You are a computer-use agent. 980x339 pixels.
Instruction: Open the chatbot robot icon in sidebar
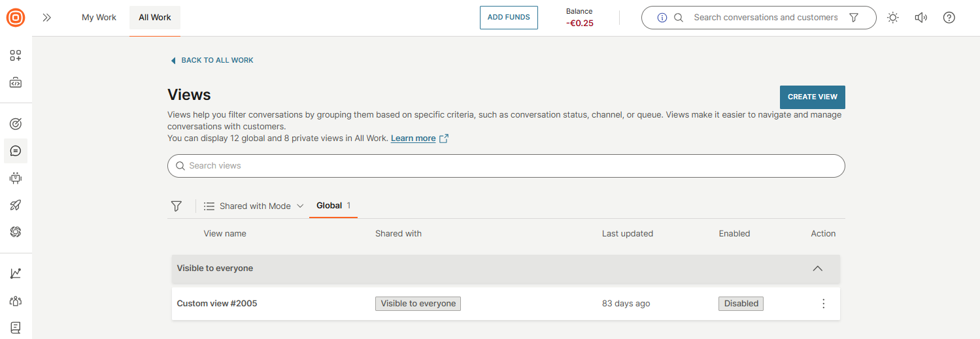tap(16, 178)
